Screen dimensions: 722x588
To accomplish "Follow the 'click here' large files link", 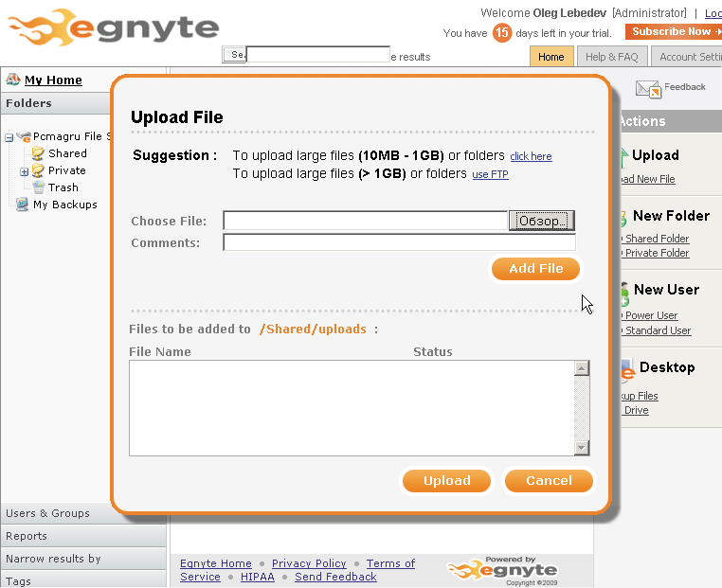I will [x=531, y=156].
